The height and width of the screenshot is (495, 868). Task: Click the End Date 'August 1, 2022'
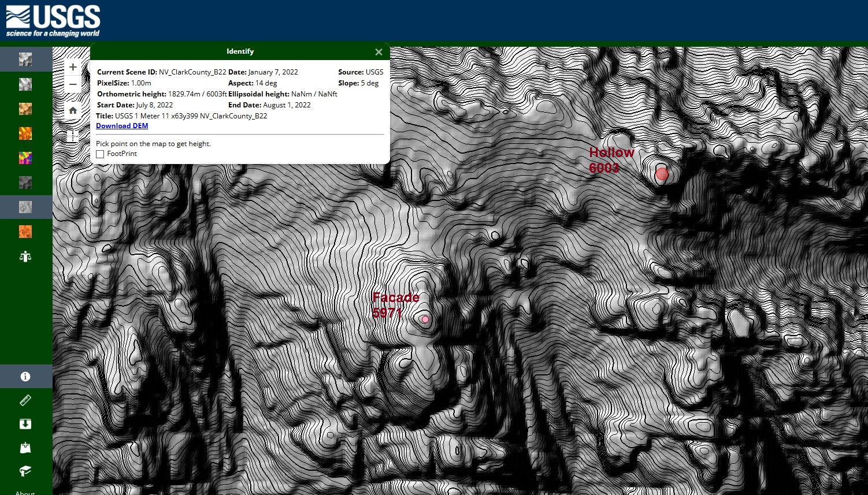287,105
